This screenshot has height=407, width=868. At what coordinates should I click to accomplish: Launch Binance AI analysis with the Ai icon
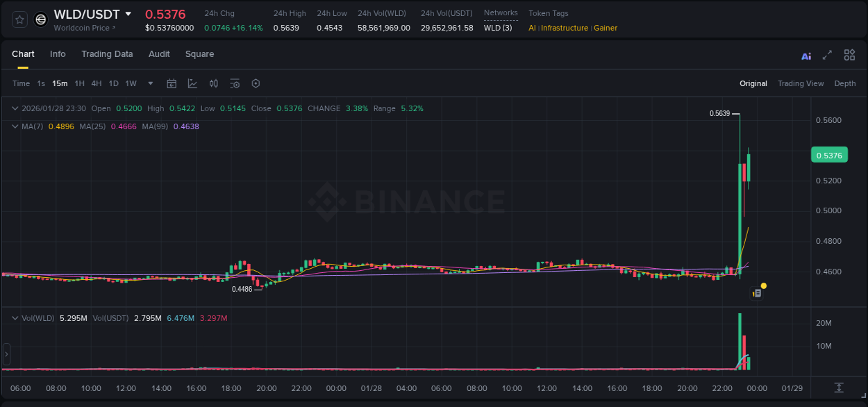click(x=806, y=55)
